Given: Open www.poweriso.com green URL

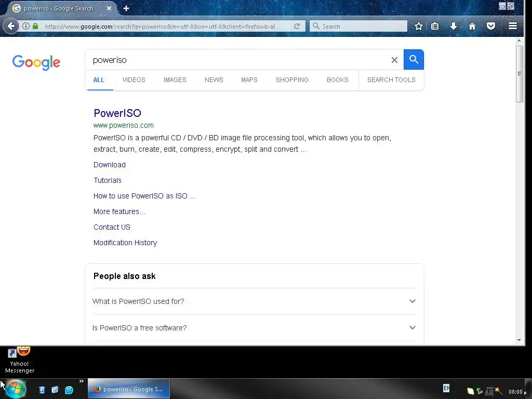Looking at the screenshot, I should pyautogui.click(x=124, y=126).
